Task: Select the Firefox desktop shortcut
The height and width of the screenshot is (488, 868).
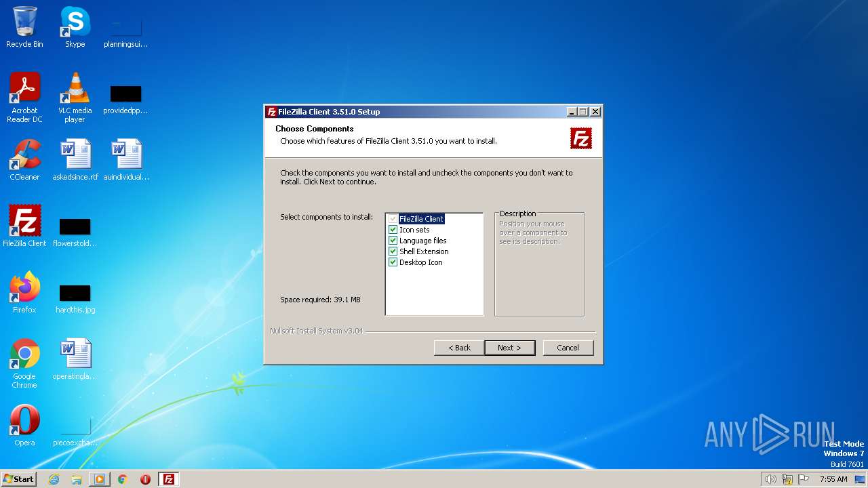Action: 24,293
